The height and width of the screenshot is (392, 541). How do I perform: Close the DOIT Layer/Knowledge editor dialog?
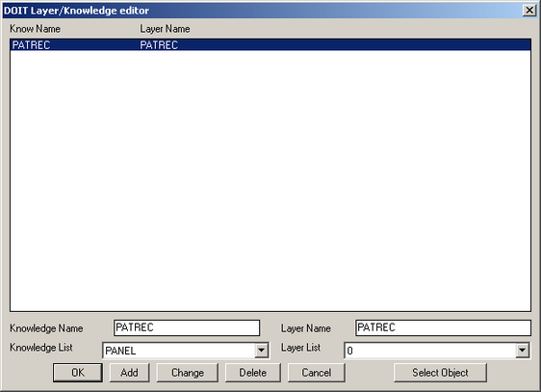[x=529, y=11]
